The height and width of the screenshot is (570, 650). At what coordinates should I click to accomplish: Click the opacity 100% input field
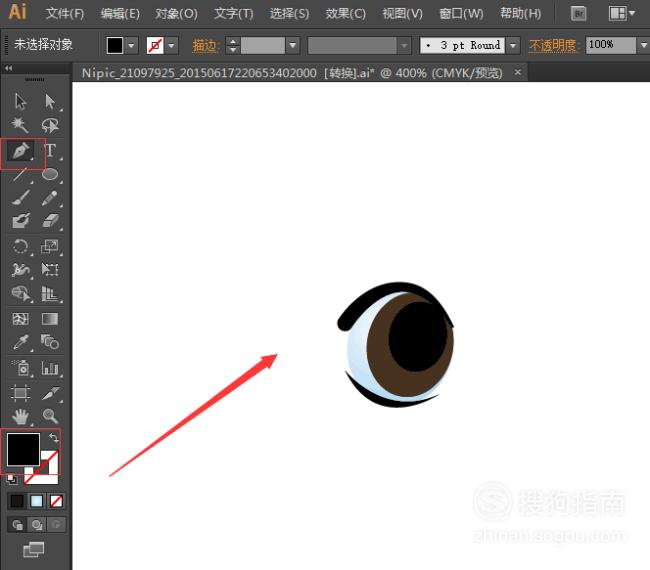pyautogui.click(x=610, y=45)
